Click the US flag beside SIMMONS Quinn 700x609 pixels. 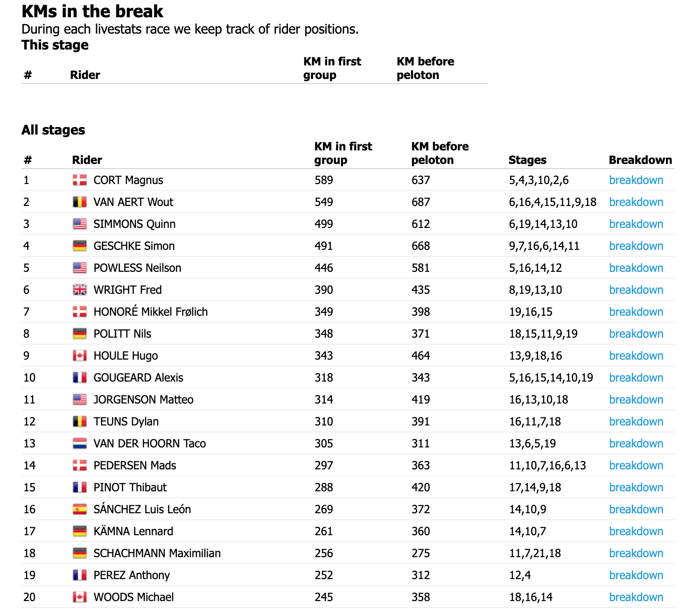80,224
